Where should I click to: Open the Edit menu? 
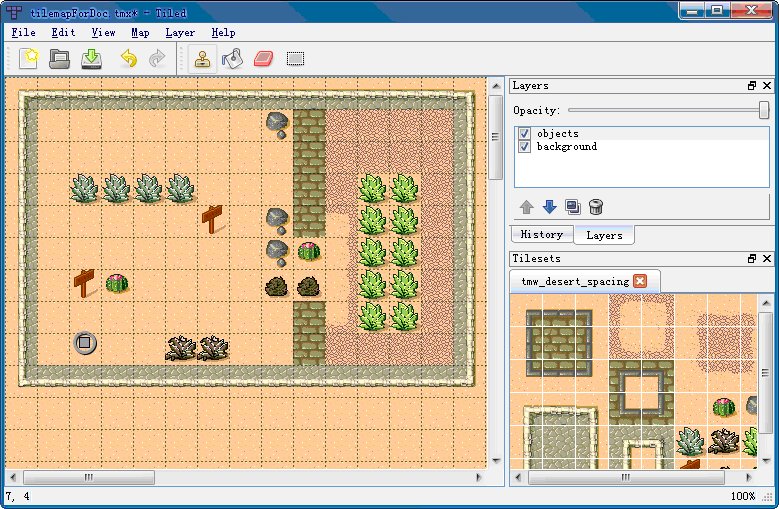tap(64, 33)
